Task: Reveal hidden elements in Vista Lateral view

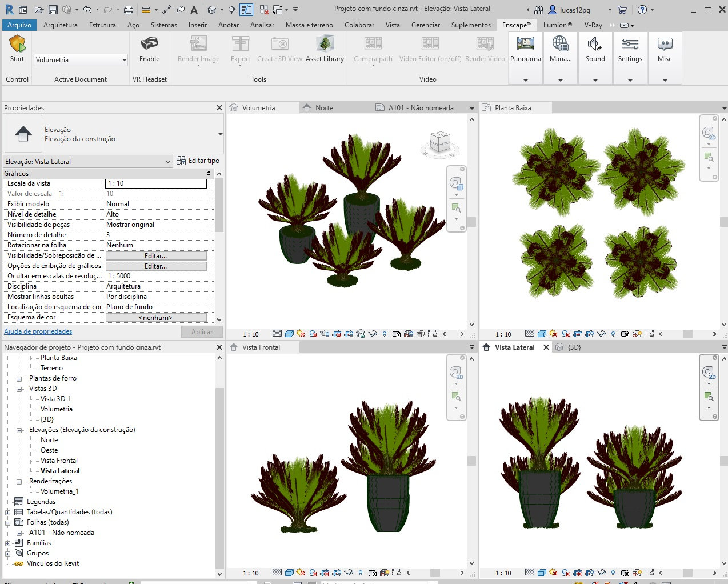Action: [613, 573]
